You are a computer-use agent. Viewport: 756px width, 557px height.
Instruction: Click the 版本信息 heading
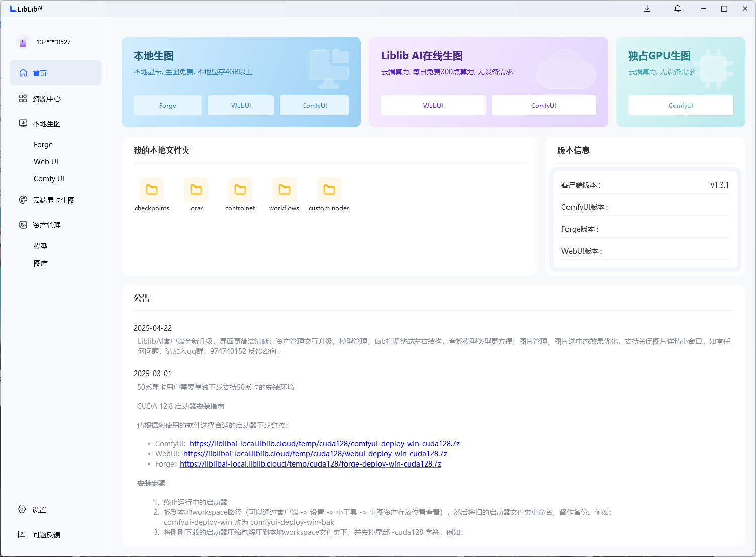[574, 150]
